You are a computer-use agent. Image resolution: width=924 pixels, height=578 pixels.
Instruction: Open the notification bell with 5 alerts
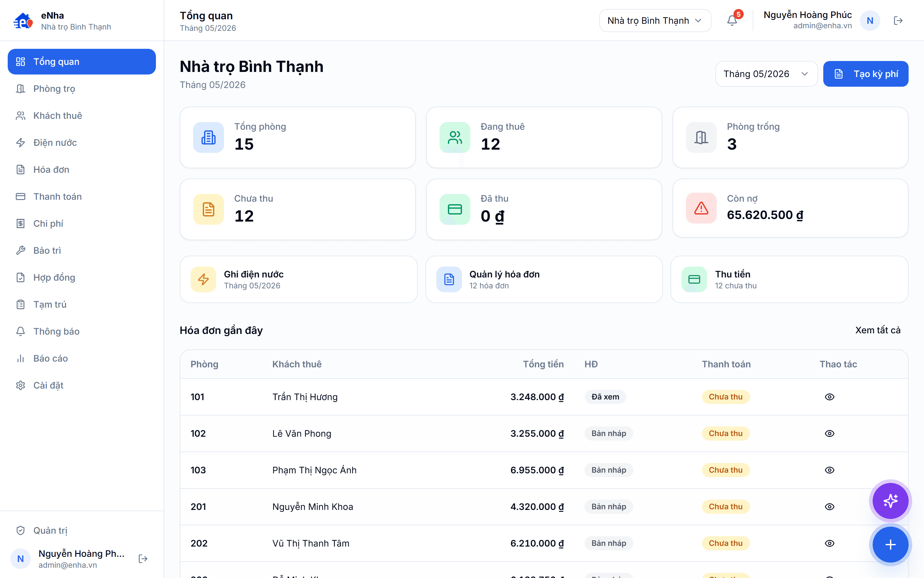point(732,20)
